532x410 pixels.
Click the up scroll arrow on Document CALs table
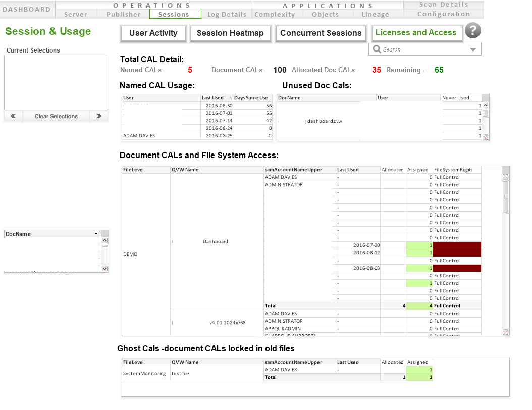tap(505, 176)
